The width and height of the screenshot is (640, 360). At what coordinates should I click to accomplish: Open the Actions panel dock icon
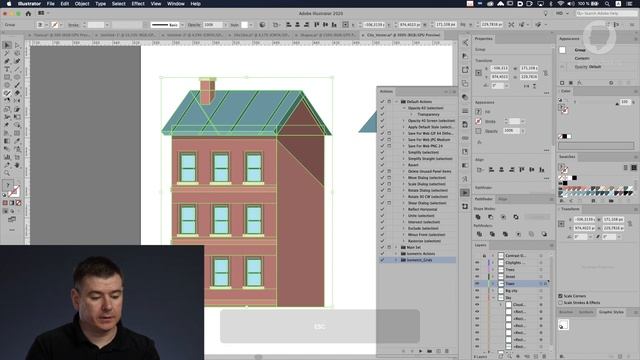[465, 193]
